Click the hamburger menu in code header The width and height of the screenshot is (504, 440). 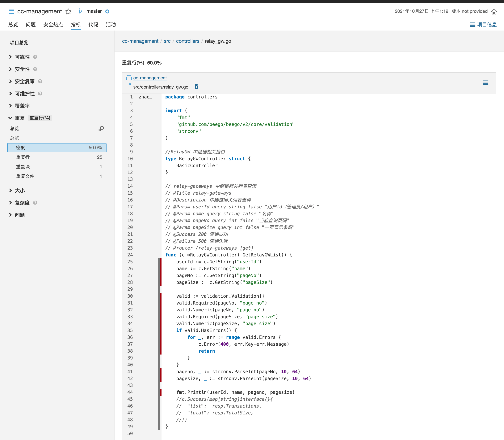(485, 83)
